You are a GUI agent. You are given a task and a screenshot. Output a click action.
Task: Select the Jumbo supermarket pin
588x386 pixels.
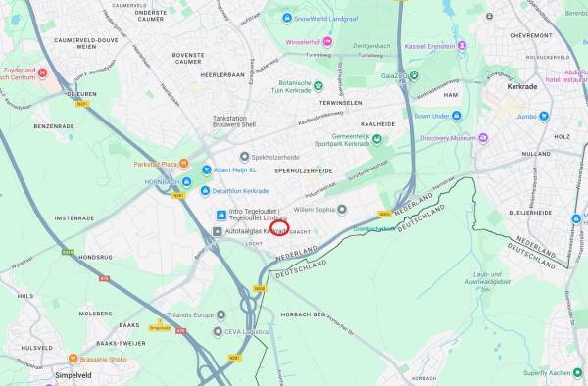[543, 117]
